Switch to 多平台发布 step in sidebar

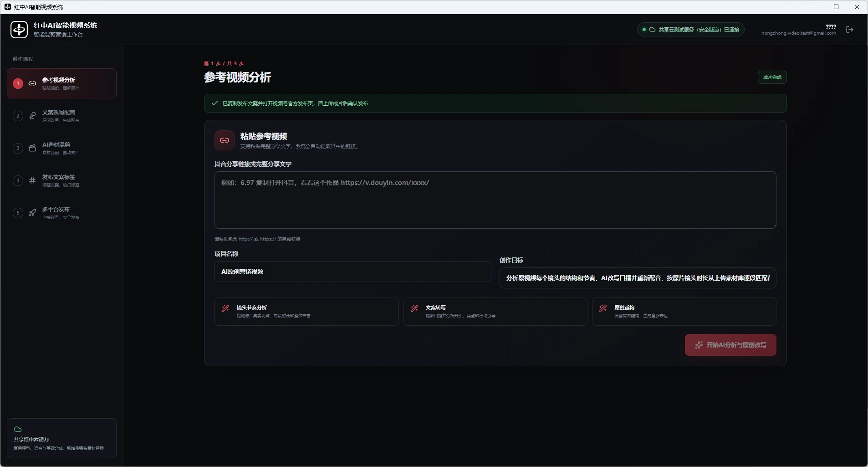(x=61, y=213)
